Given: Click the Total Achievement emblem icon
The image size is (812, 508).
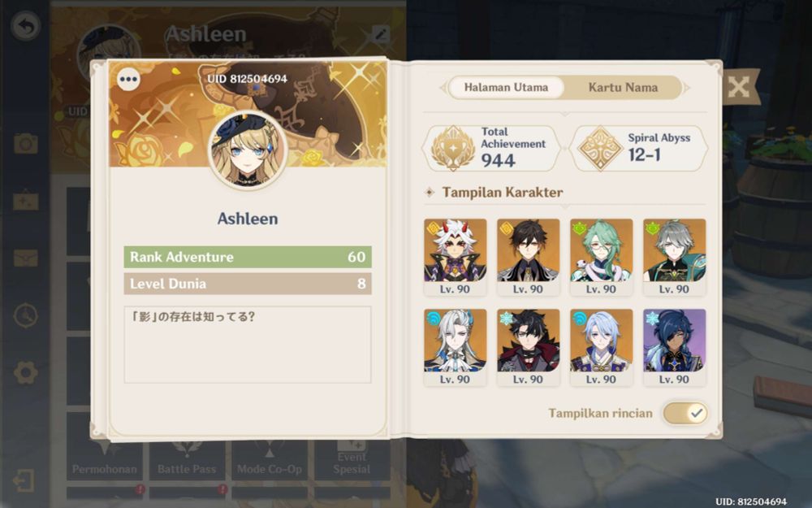Looking at the screenshot, I should 453,148.
